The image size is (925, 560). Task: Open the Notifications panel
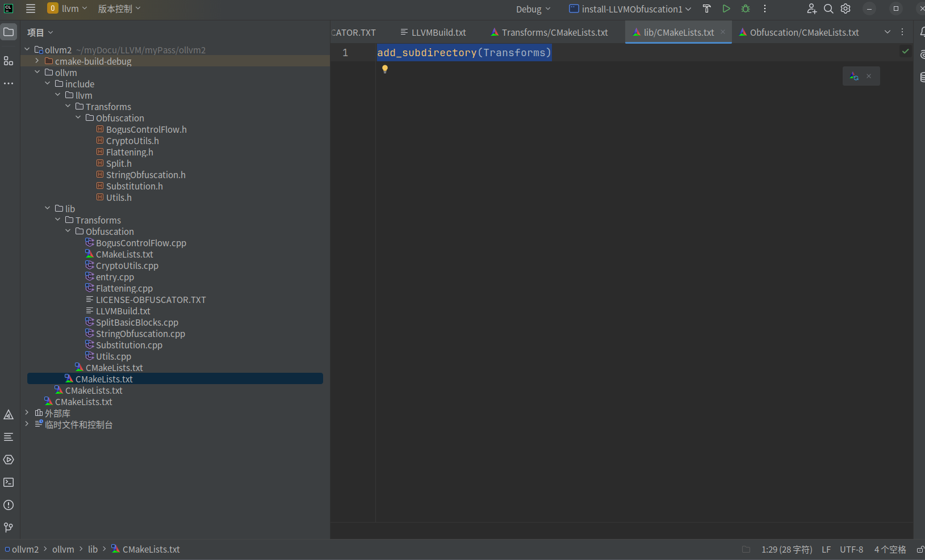coord(922,32)
